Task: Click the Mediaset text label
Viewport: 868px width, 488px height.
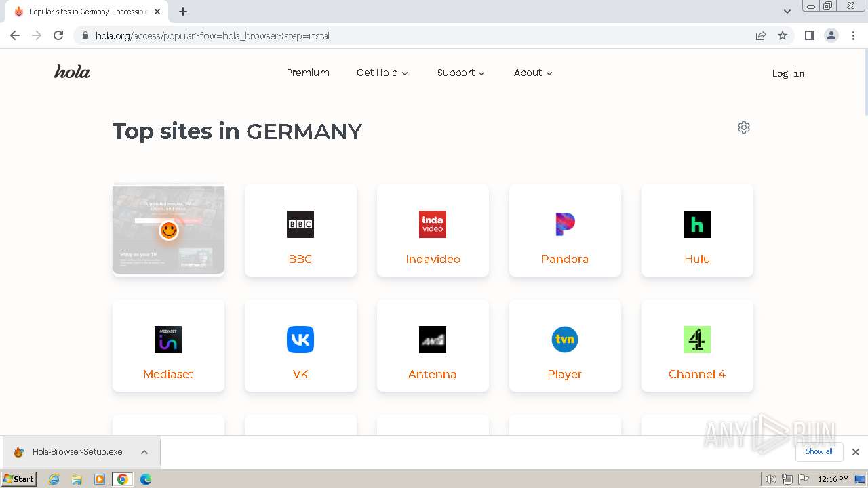Action: (x=168, y=374)
